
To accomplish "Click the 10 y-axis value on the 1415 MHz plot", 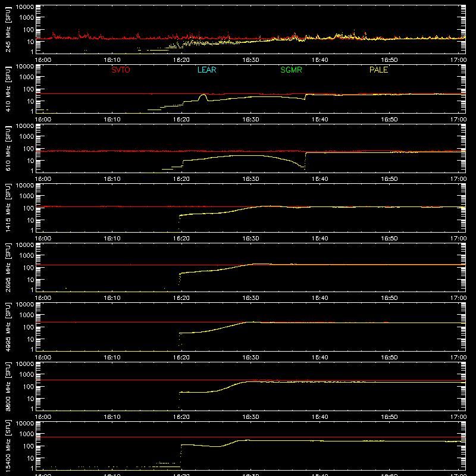I will point(30,220).
